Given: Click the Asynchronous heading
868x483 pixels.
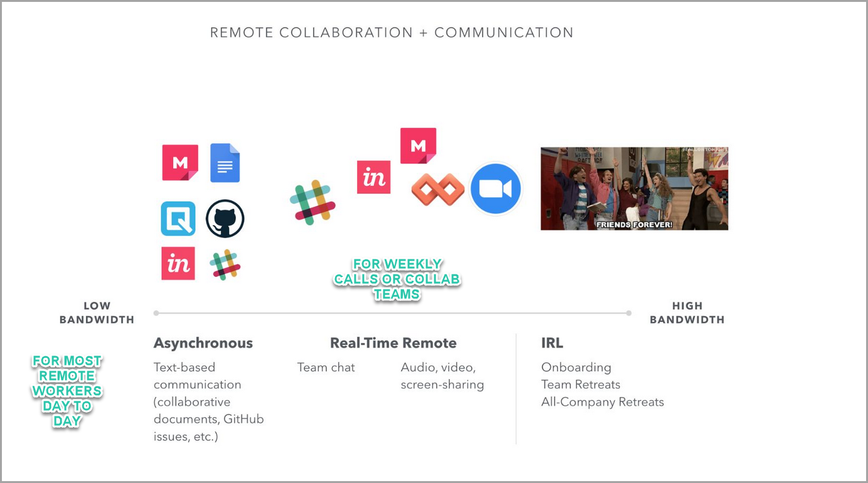Looking at the screenshot, I should pyautogui.click(x=203, y=343).
